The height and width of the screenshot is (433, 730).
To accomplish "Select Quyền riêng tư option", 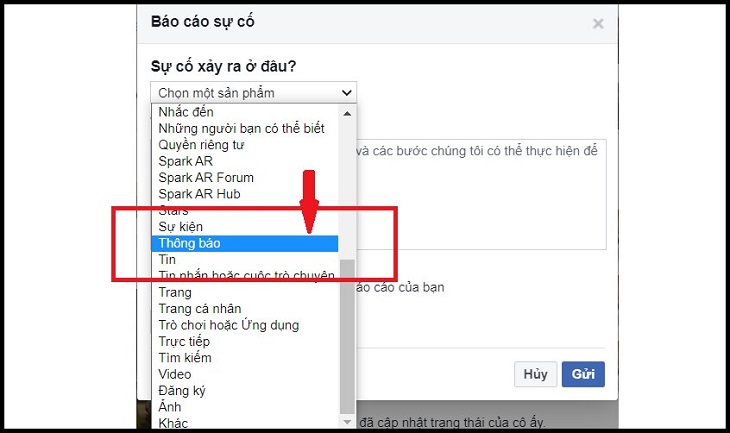I will tap(245, 145).
